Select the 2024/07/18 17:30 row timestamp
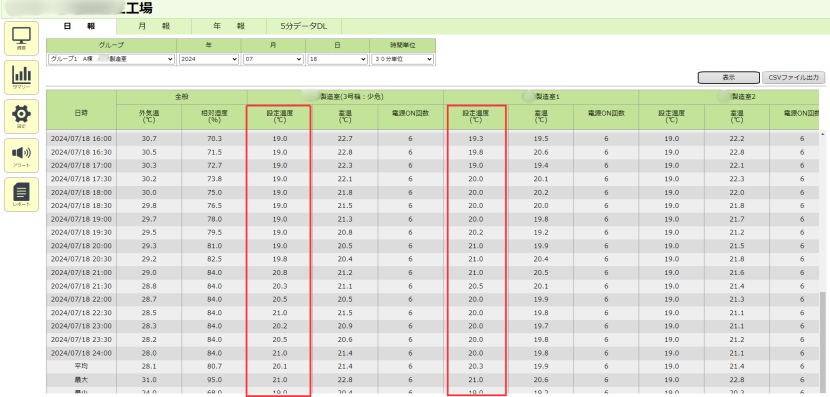Screen dimensions: 830x397 pos(81,179)
